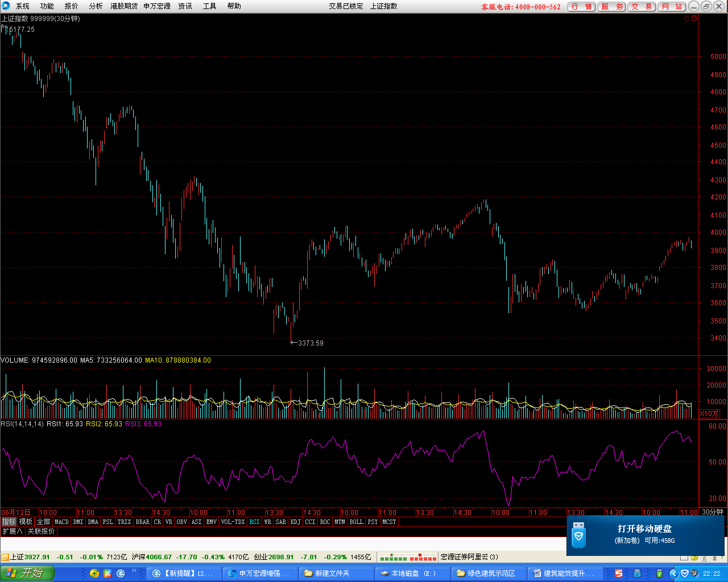Click the 交易 button in title bar
Screen dimensions: 728x582
coord(642,7)
